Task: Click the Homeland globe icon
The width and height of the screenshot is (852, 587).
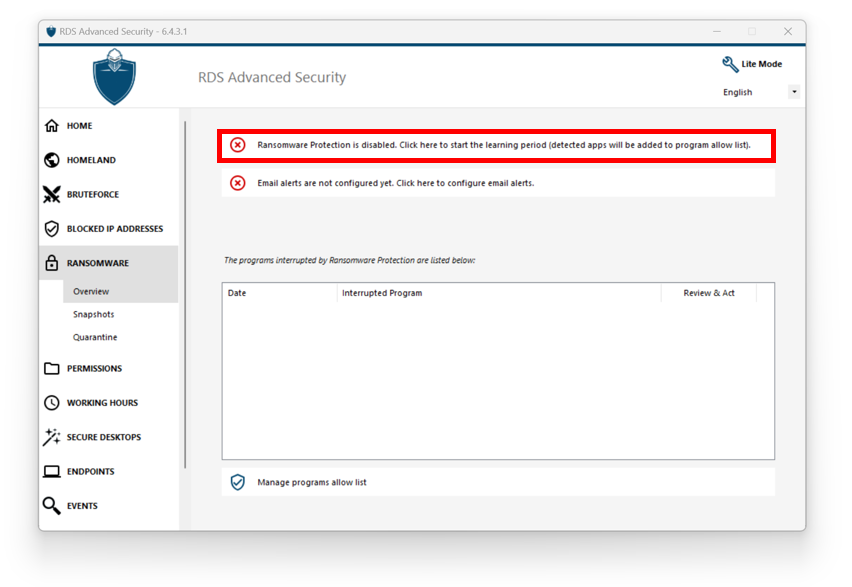Action: coord(52,160)
